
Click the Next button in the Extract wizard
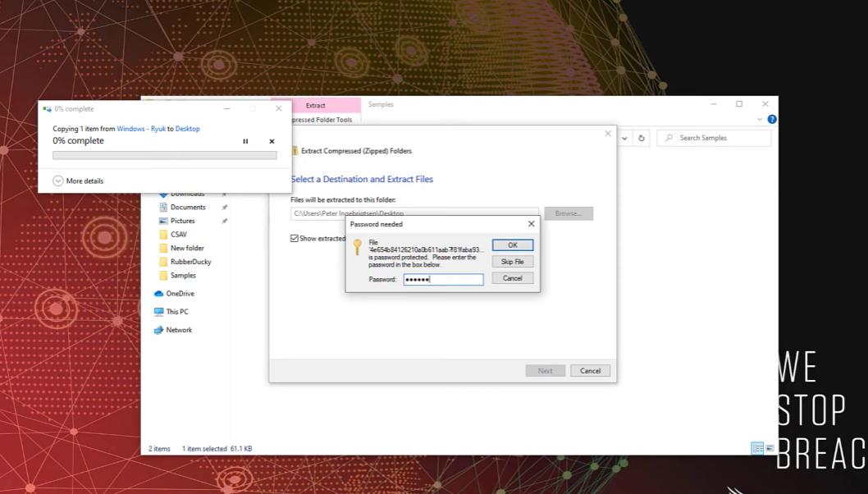(x=546, y=371)
